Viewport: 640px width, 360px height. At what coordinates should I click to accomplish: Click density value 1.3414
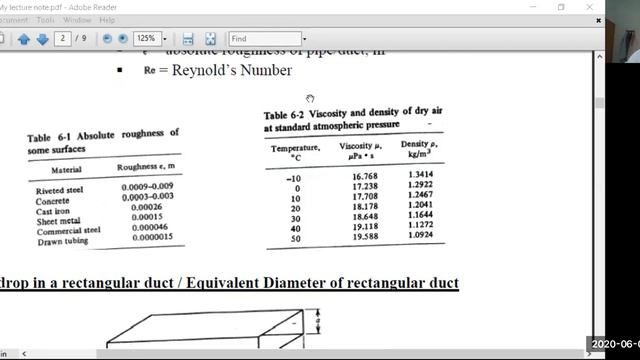[x=420, y=174]
